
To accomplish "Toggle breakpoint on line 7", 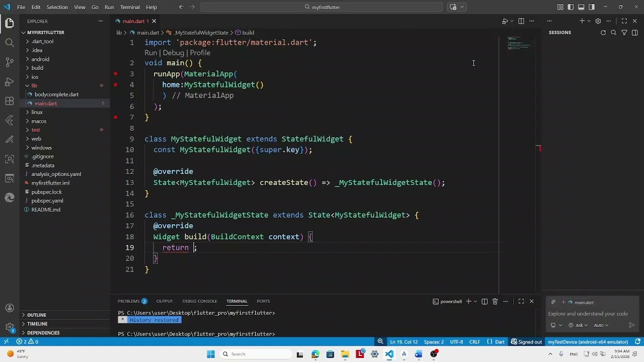I will 115,117.
